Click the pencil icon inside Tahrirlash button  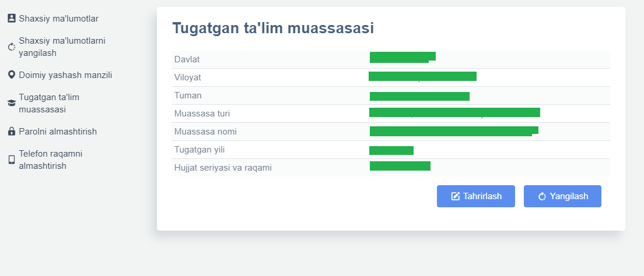[456, 196]
